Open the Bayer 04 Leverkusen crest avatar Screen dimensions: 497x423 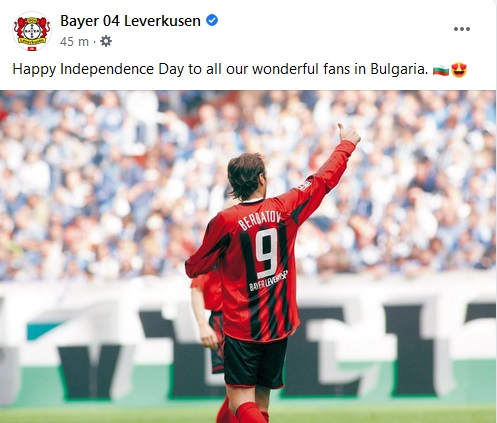click(32, 31)
